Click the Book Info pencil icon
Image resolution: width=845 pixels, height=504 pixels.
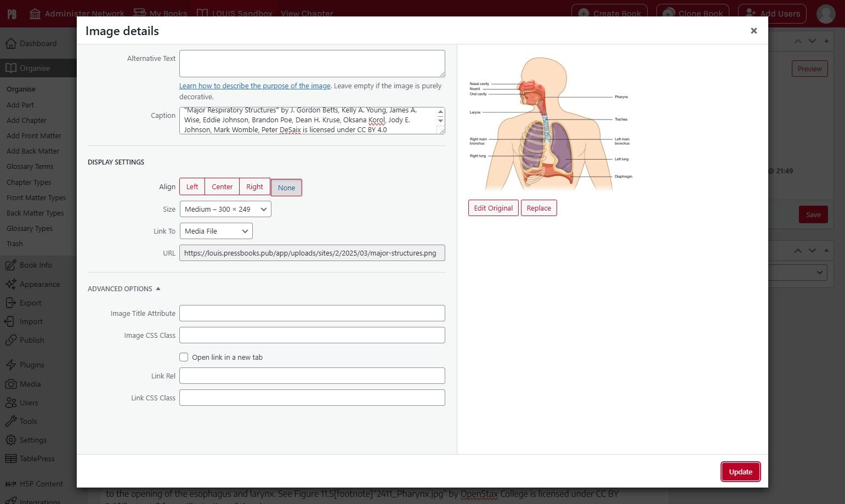10,265
